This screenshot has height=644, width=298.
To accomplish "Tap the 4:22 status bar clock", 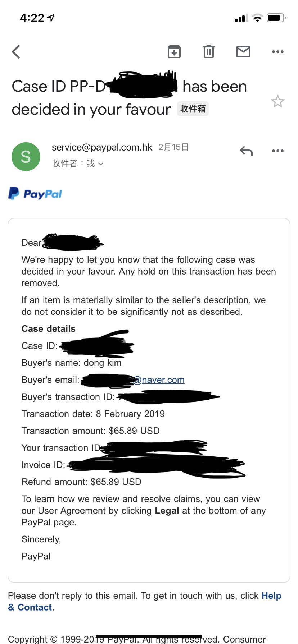I will pos(32,18).
